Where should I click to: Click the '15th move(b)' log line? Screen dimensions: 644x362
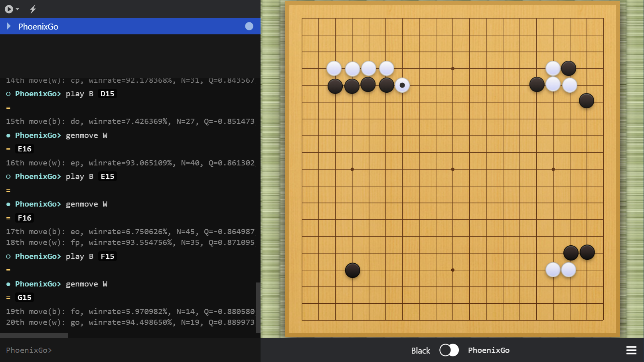coord(130,121)
